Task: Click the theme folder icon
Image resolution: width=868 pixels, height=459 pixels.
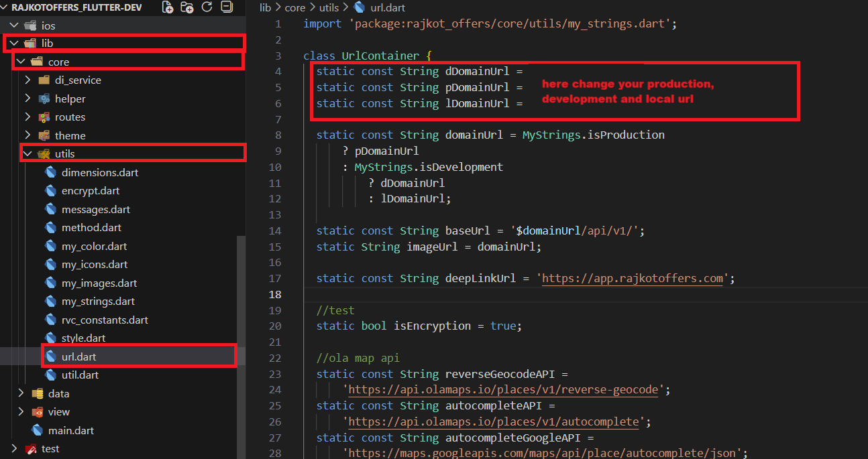Action: click(x=44, y=135)
